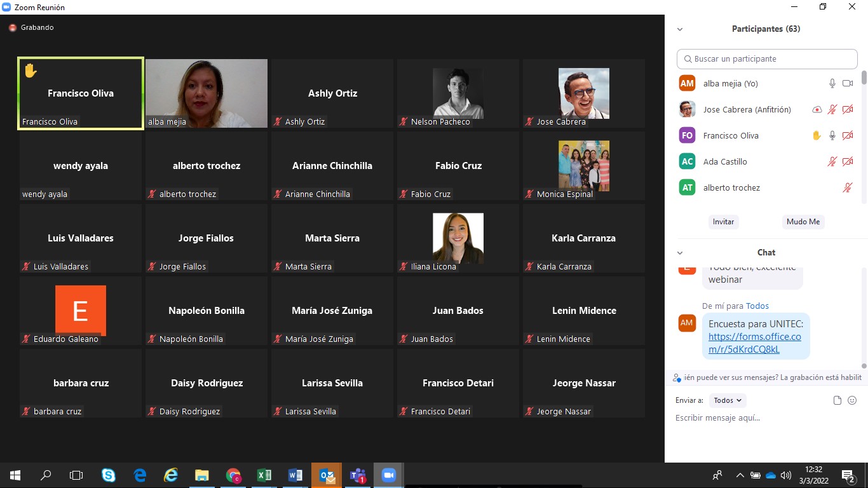The width and height of the screenshot is (868, 488).
Task: Click the participant list vertical scrollbar
Action: pyautogui.click(x=864, y=78)
